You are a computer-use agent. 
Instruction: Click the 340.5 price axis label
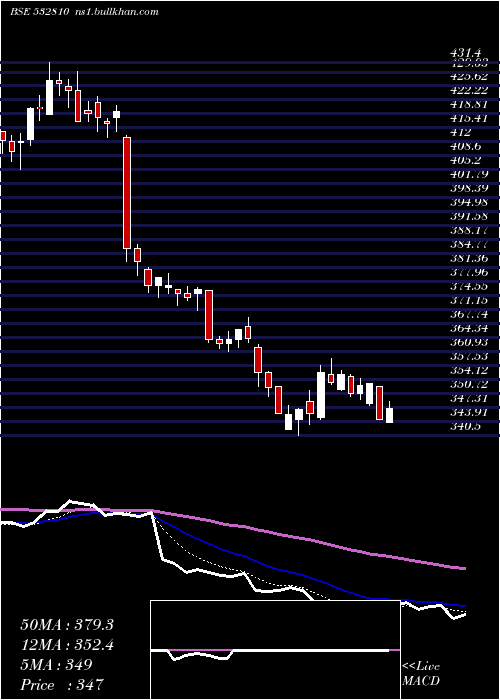click(x=466, y=426)
